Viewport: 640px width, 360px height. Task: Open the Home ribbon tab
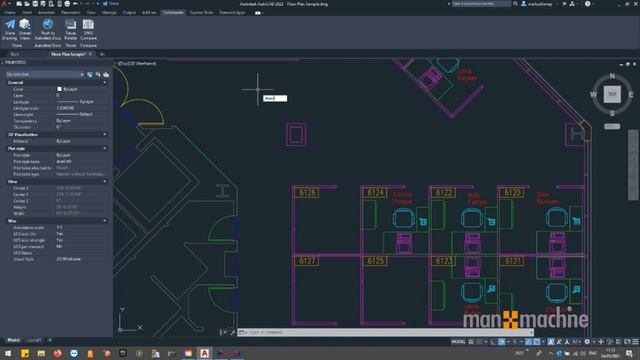[x=9, y=13]
